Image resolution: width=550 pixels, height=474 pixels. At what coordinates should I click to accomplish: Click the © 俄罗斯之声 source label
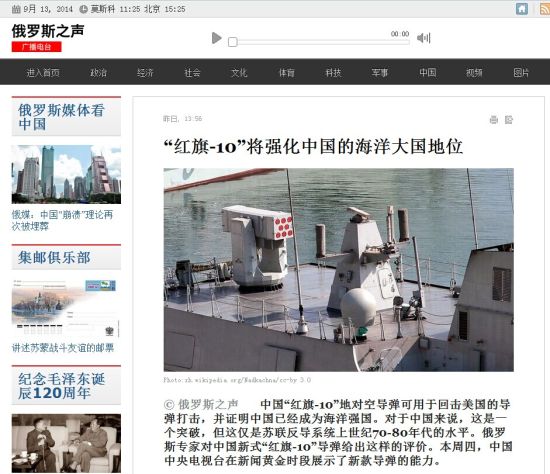[x=201, y=405]
